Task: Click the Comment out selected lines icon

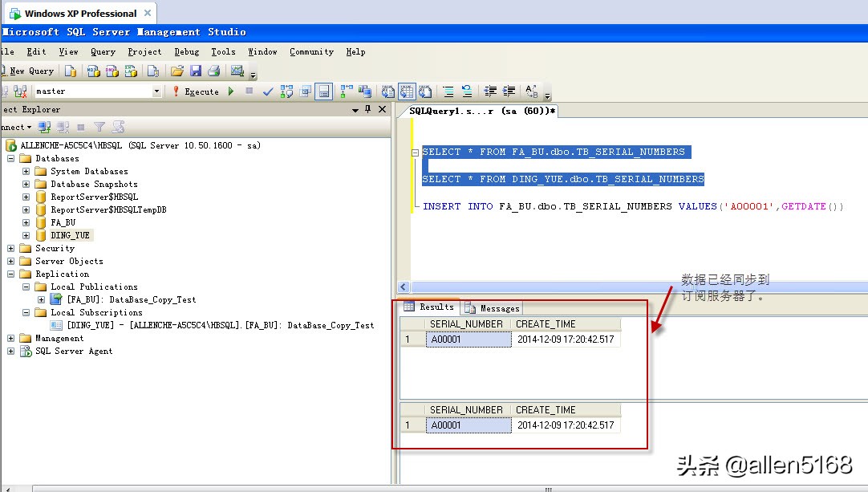Action: click(x=448, y=91)
